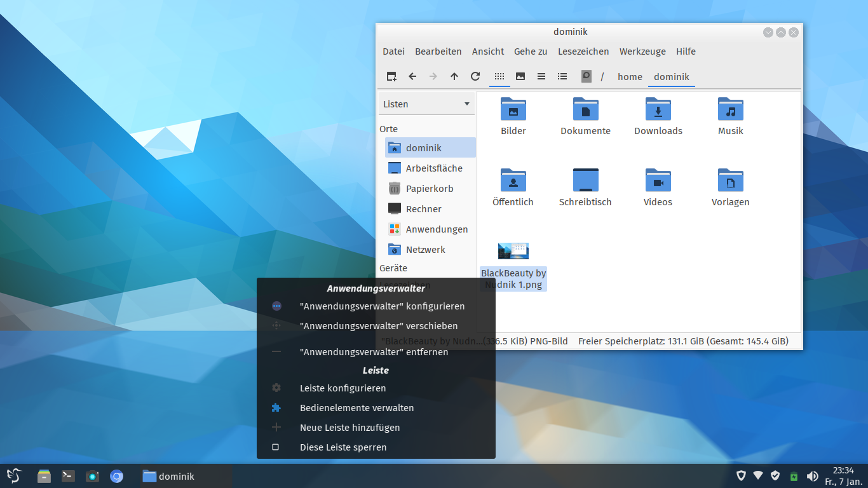Switch to compact list view
The image size is (868, 488).
[x=541, y=76]
